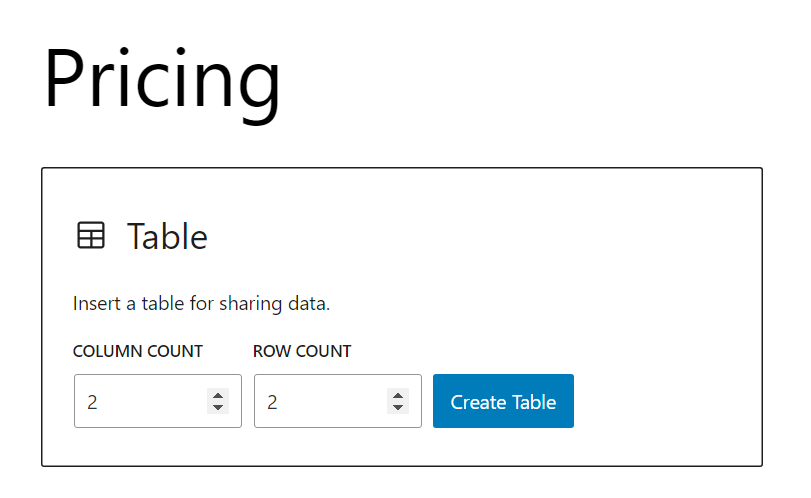Select the Table block heading text
811x498 pixels.
[167, 237]
